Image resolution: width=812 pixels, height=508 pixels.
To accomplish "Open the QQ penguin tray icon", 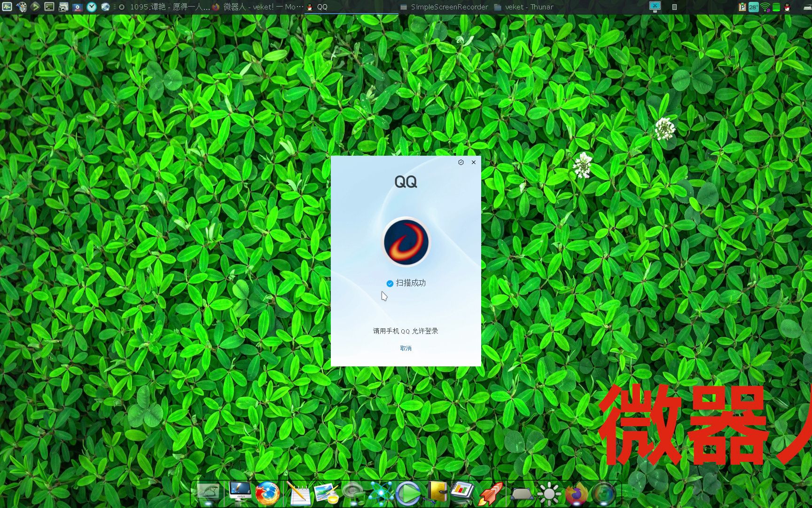I will tap(787, 7).
